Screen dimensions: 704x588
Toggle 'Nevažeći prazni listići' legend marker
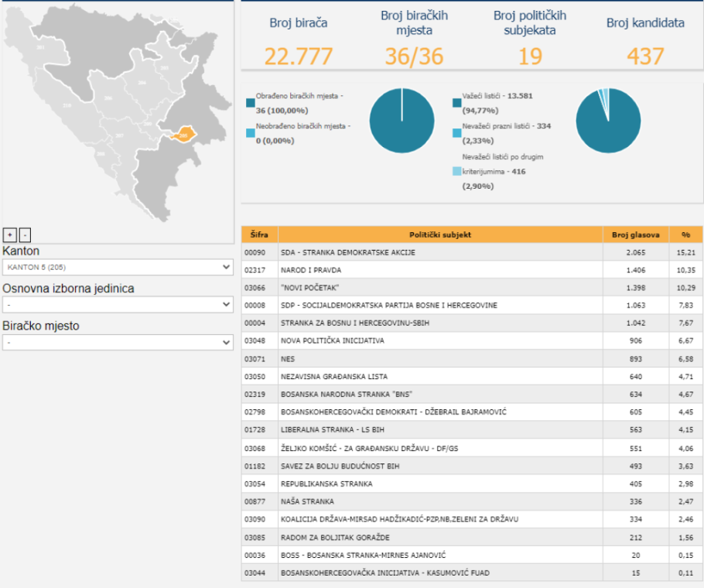click(x=456, y=132)
